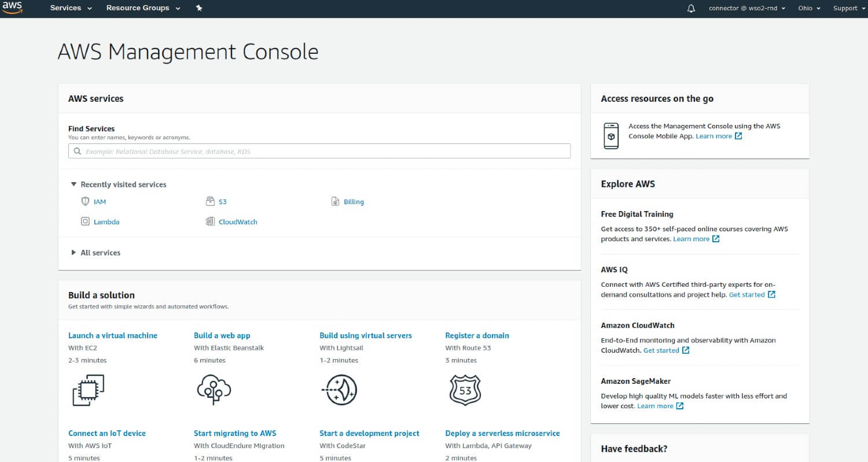The image size is (868, 462).
Task: Focus the Find Services search field
Action: tap(319, 151)
